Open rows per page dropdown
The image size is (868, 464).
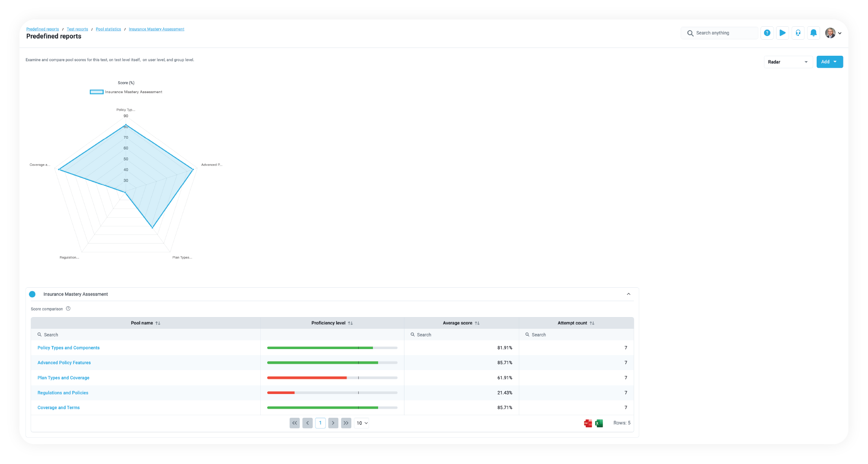coord(362,423)
